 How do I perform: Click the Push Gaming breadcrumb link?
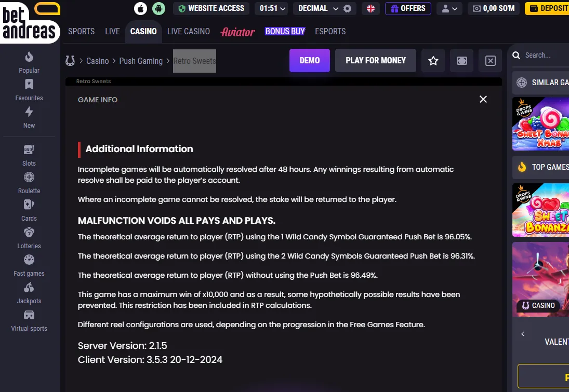click(x=141, y=61)
